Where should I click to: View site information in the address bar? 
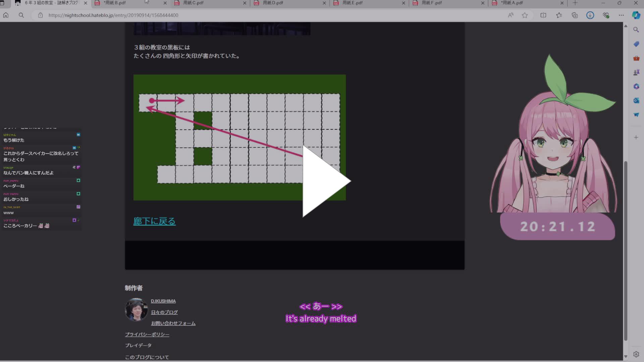pyautogui.click(x=40, y=15)
